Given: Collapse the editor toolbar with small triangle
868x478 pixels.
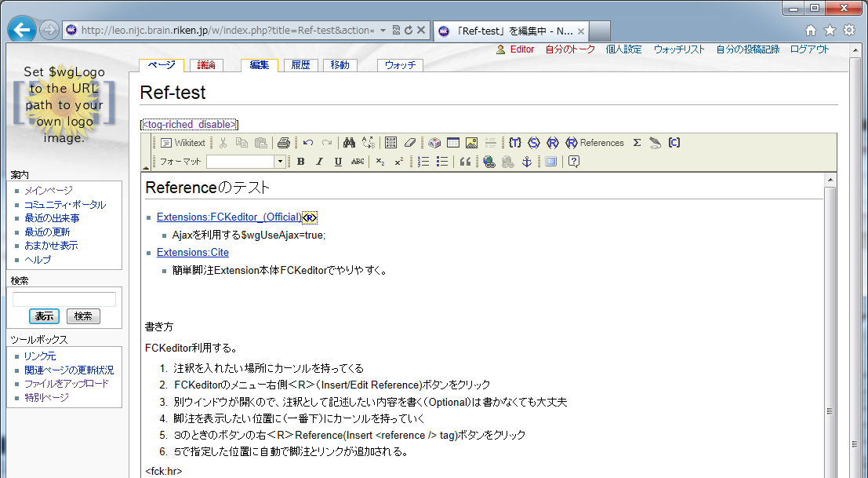Looking at the screenshot, I should (x=146, y=167).
